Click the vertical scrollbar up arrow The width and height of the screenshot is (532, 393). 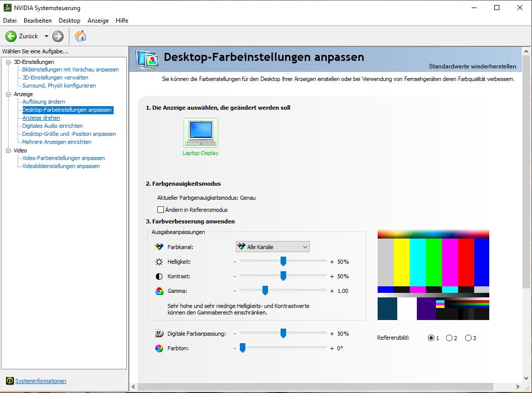(526, 52)
